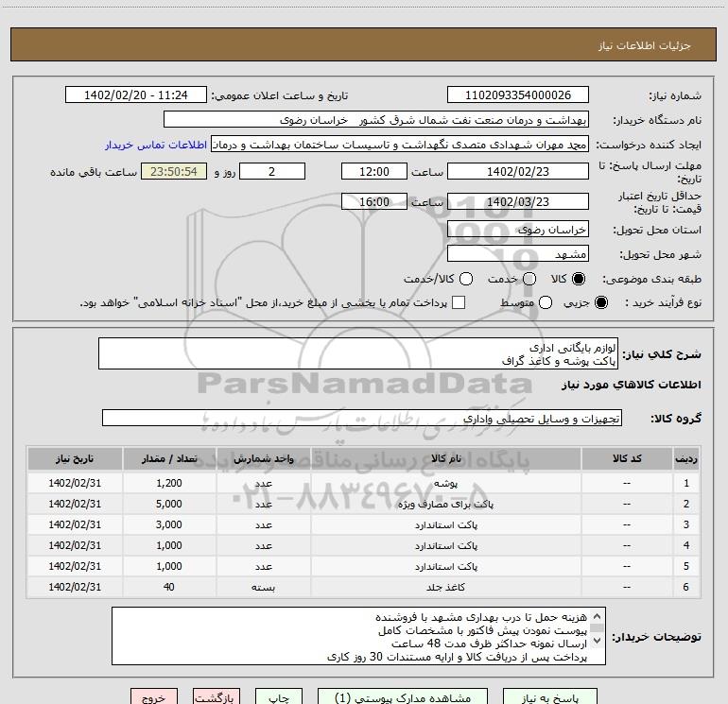Click date 1402/02/31 in row 1
This screenshot has height=704, width=728.
coord(75,483)
